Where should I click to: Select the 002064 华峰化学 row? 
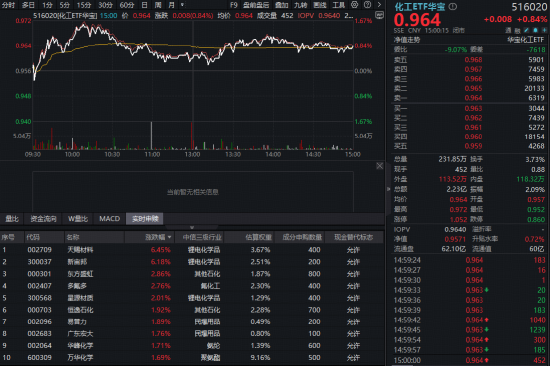click(x=192, y=346)
